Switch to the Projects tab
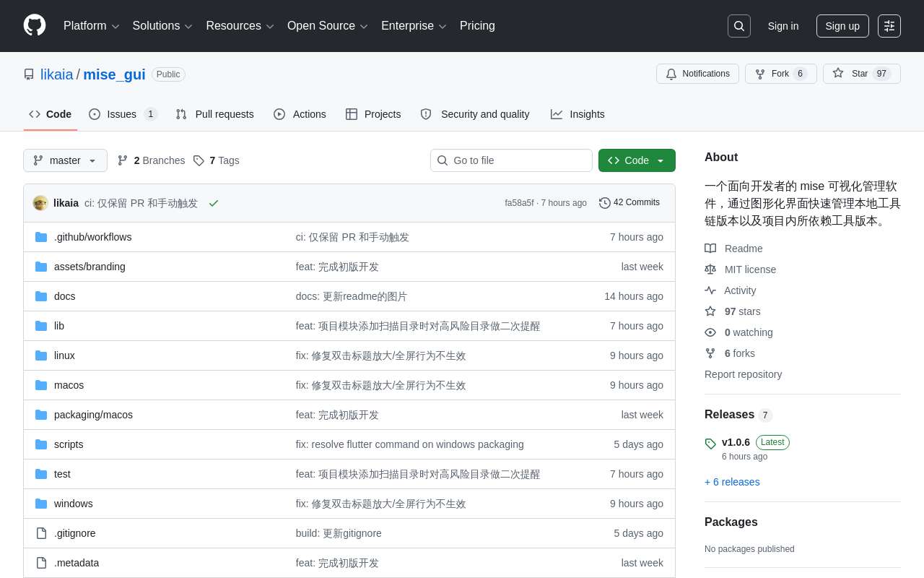Viewport: 924px width, 578px height. [373, 114]
